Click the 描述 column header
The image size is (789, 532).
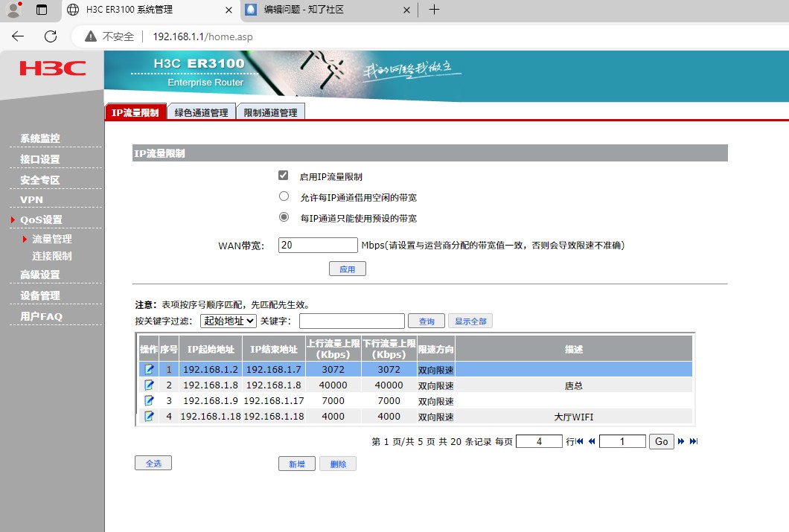[574, 349]
